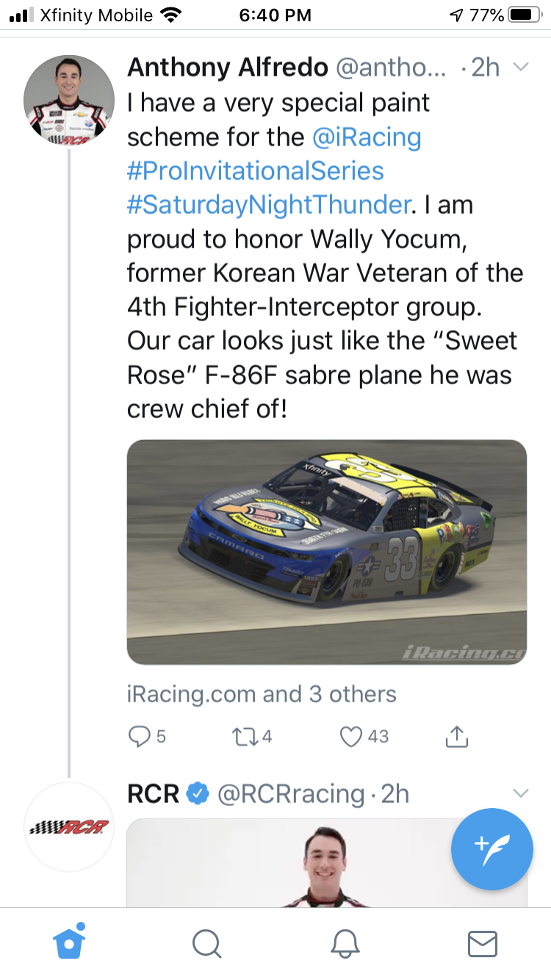The image size is (551, 980).
Task: Compose a new tweet
Action: coord(491,849)
